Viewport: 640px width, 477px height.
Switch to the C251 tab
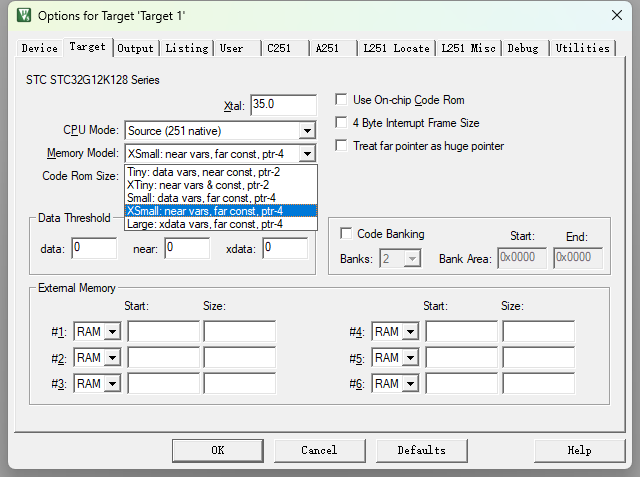pos(285,48)
